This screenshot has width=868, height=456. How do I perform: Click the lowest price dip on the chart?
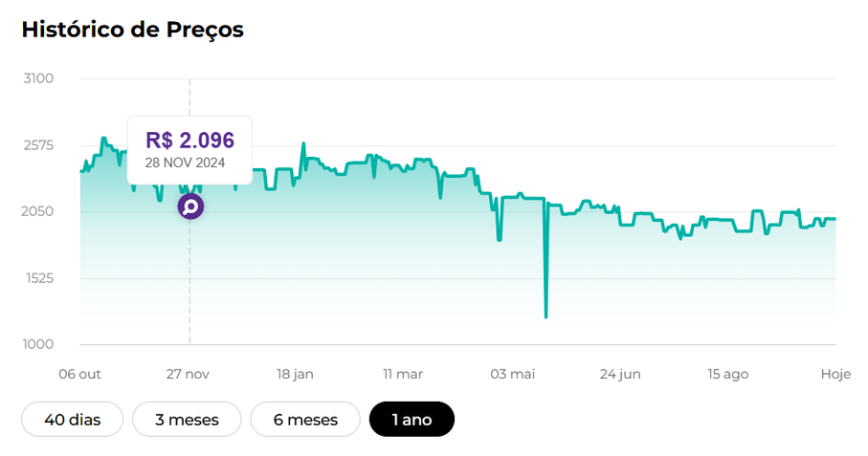click(x=545, y=315)
